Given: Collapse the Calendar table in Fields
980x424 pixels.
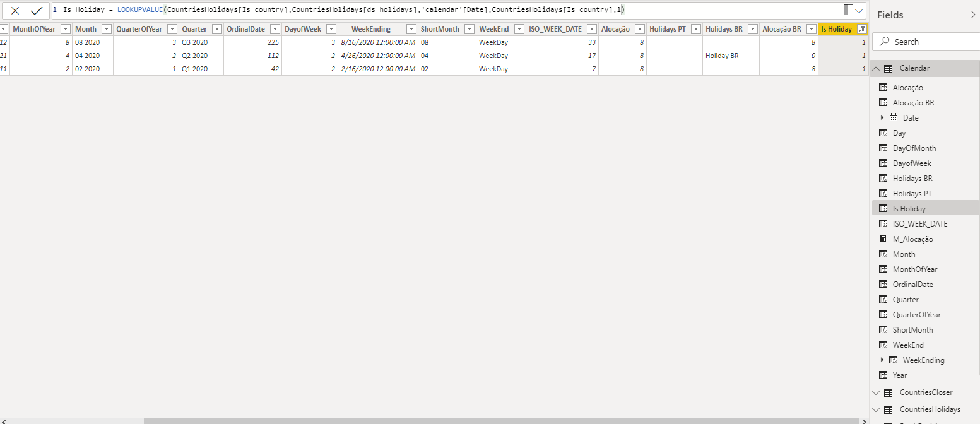Looking at the screenshot, I should click(876, 68).
